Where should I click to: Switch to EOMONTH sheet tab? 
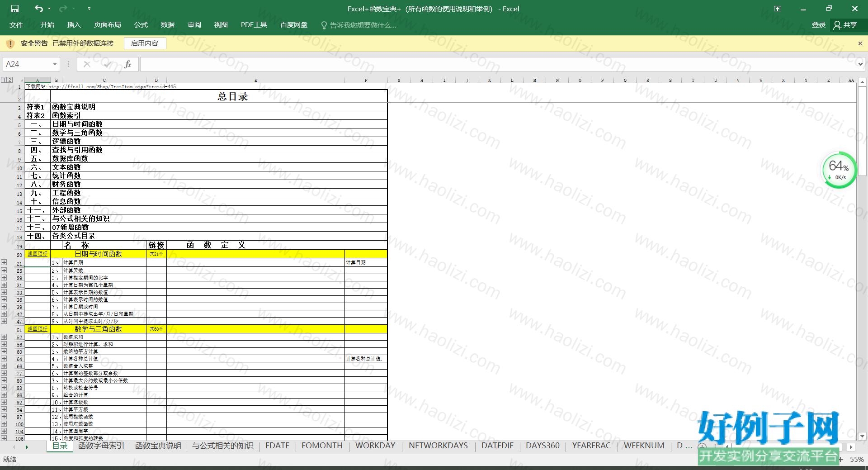pos(322,446)
